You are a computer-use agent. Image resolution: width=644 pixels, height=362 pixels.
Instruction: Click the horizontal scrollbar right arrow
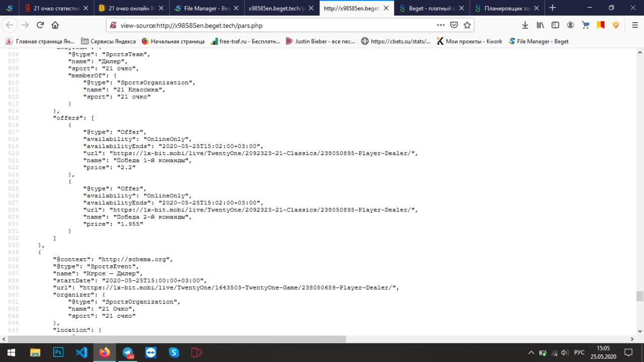pyautogui.click(x=632, y=339)
